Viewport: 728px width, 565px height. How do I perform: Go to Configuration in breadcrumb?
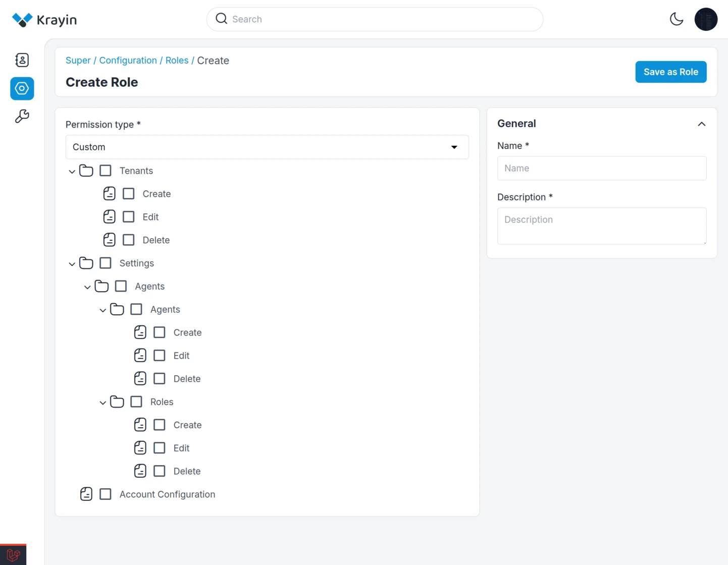(x=128, y=60)
